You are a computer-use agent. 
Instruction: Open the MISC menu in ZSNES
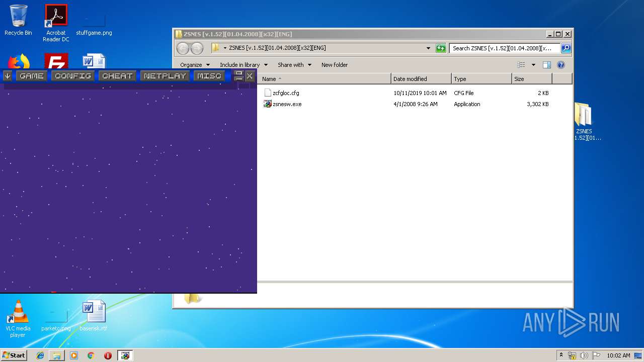point(209,76)
